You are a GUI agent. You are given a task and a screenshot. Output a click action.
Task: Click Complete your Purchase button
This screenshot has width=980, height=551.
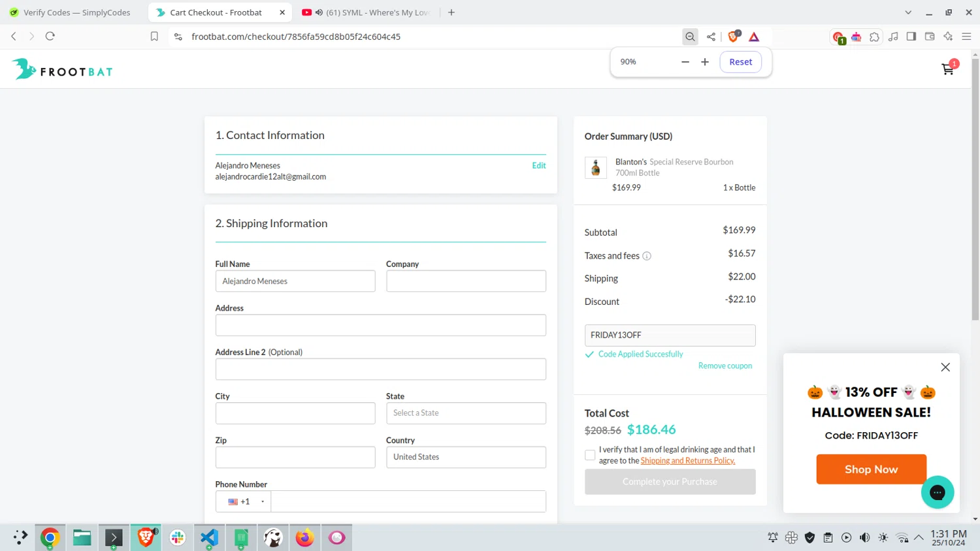point(670,482)
